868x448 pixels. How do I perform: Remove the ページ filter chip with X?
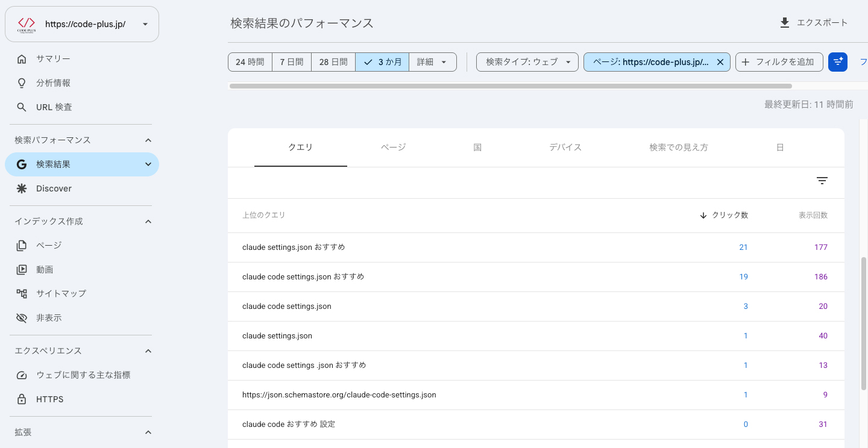[x=720, y=62]
